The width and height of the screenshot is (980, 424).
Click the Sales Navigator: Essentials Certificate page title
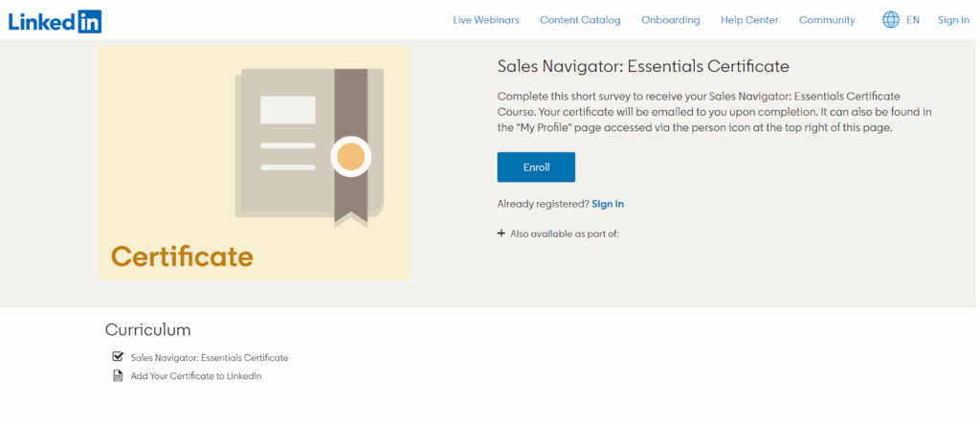click(x=643, y=66)
